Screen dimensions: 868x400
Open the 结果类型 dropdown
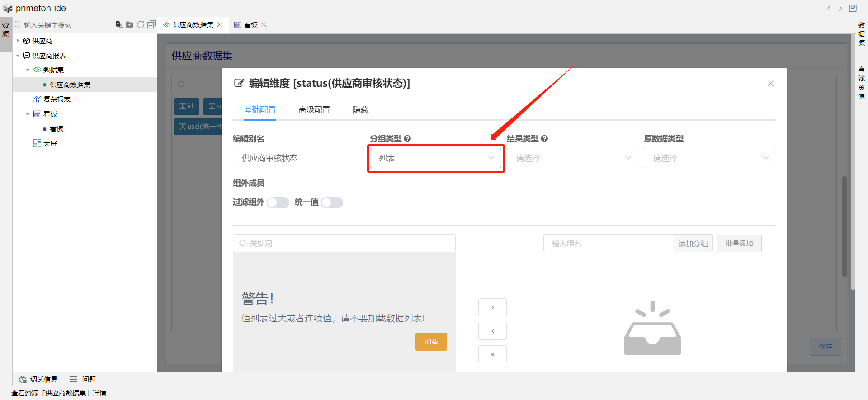[x=572, y=158]
